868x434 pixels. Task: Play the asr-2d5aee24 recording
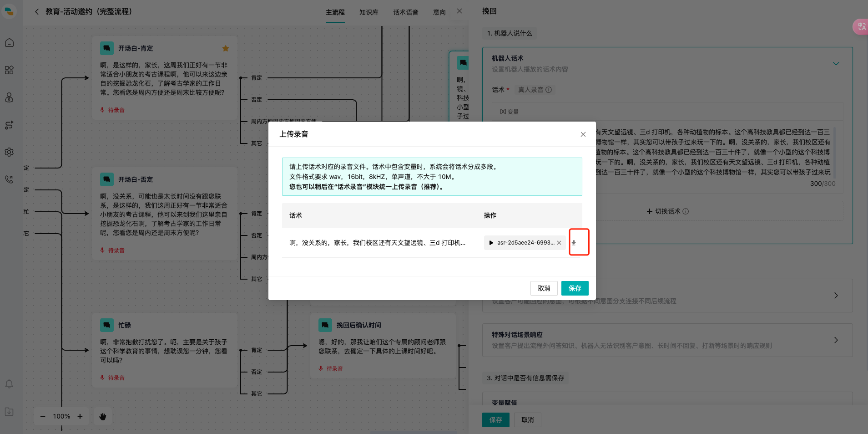tap(491, 243)
